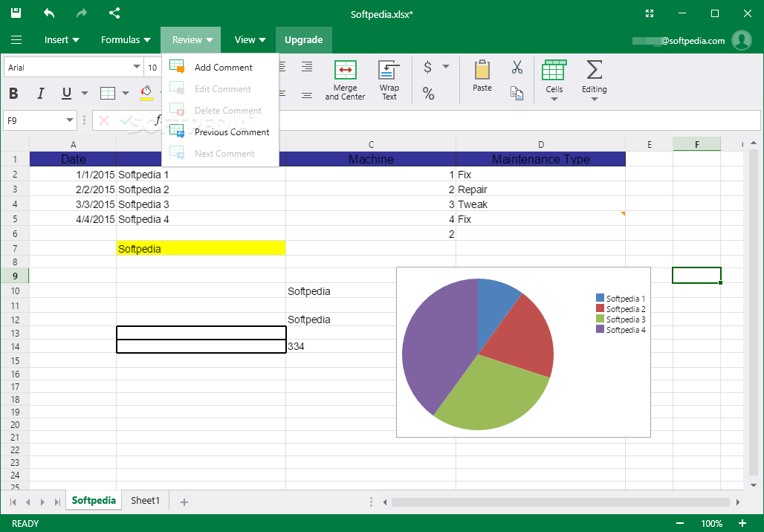
Task: Select row 5 header
Action: point(15,219)
